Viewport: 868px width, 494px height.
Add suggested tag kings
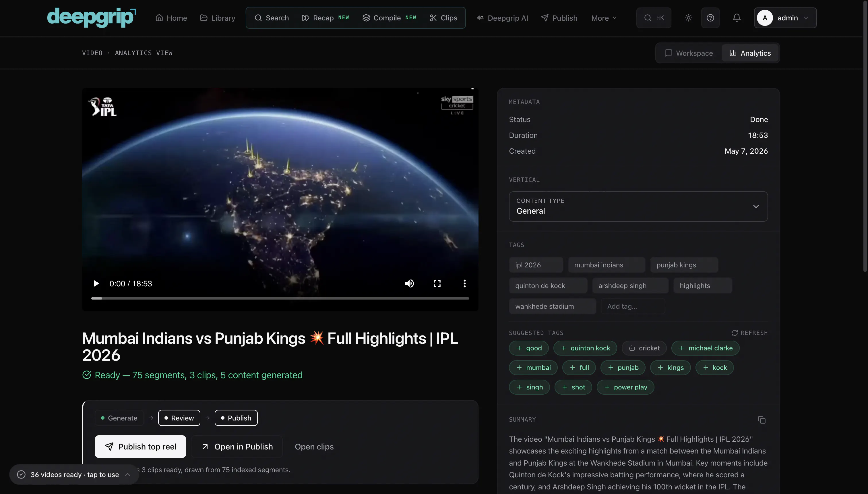coord(670,367)
